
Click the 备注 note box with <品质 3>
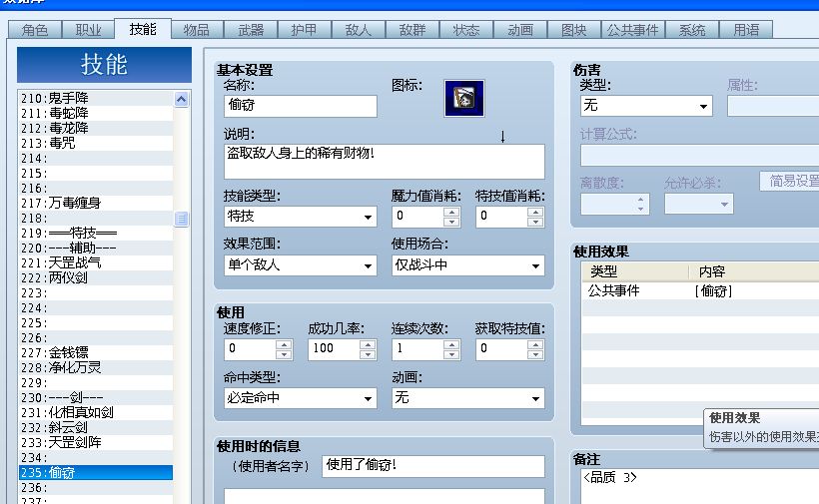click(700, 486)
